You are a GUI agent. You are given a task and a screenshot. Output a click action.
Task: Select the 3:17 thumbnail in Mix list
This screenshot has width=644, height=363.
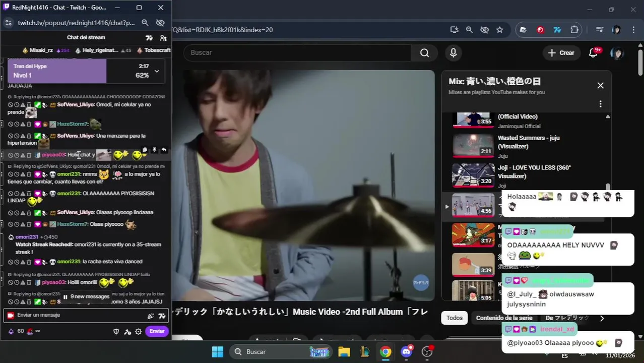click(473, 234)
